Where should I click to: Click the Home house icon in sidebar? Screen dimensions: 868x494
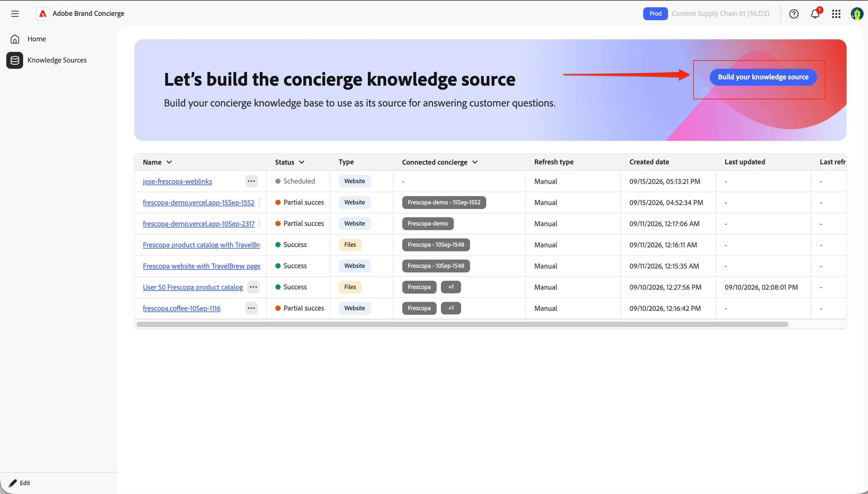tap(15, 39)
